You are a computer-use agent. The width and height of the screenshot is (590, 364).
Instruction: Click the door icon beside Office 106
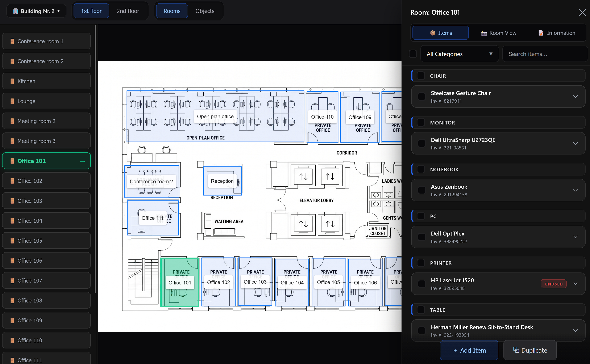pyautogui.click(x=12, y=261)
